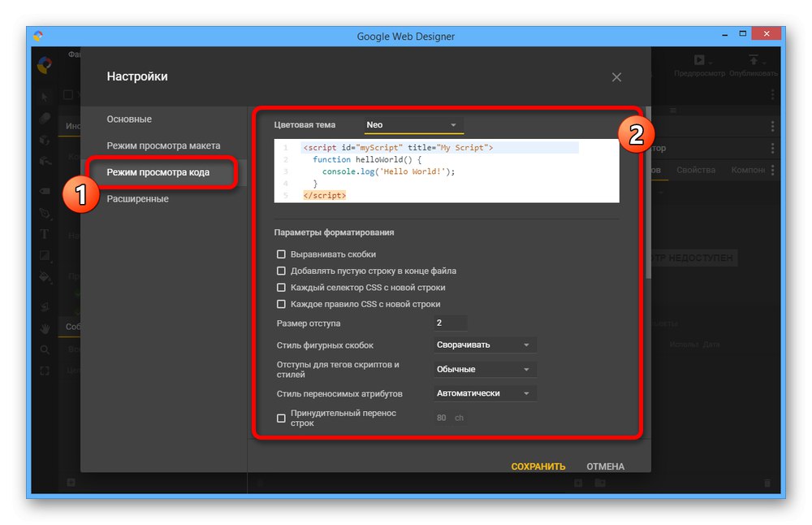Open the Цветовая тема Neo dropdown

pos(414,125)
